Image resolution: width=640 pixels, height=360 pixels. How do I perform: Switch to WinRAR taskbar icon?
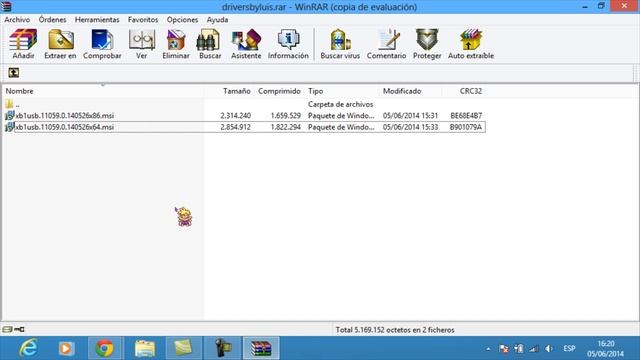click(x=261, y=348)
